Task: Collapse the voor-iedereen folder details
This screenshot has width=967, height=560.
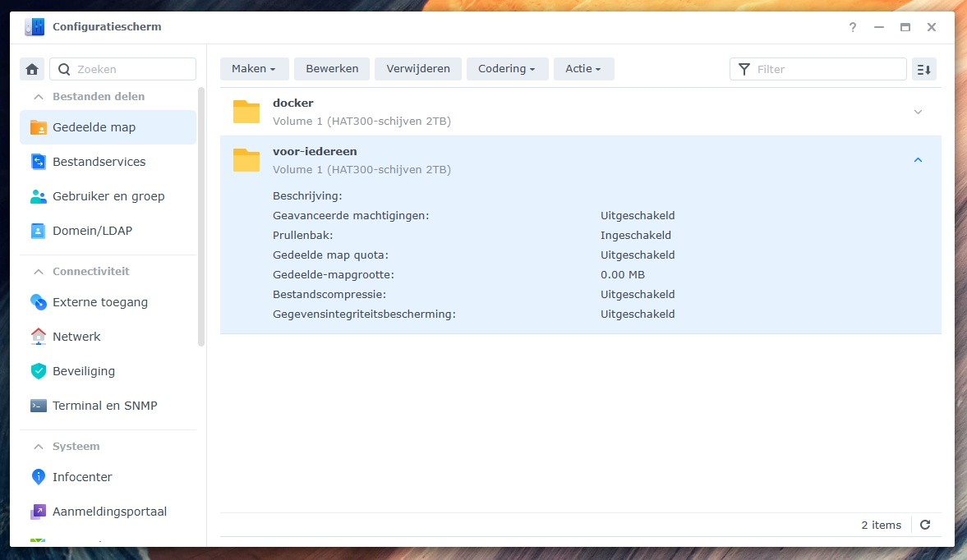Action: click(919, 160)
